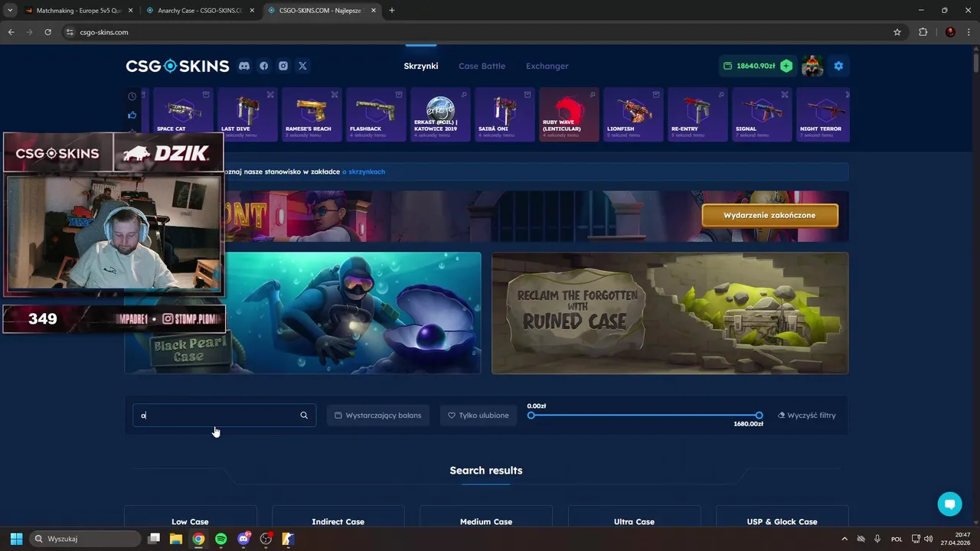Open Chrome extensions puzzle icon
The width and height of the screenshot is (980, 551).
point(923,32)
